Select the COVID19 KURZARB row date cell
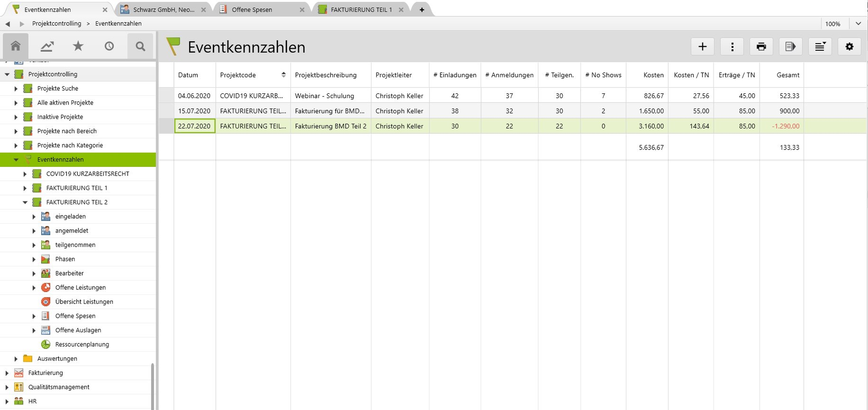The image size is (868, 410). point(194,96)
